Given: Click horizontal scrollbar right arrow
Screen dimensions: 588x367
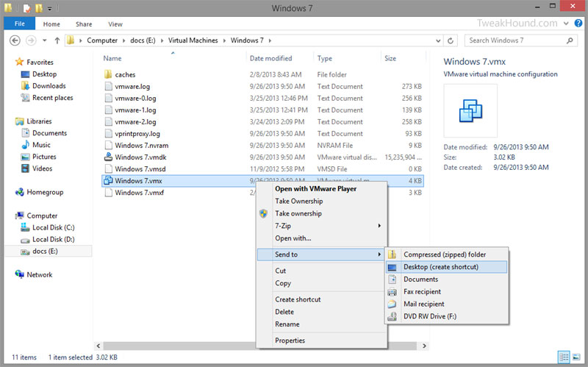Looking at the screenshot, I should pyautogui.click(x=424, y=346).
